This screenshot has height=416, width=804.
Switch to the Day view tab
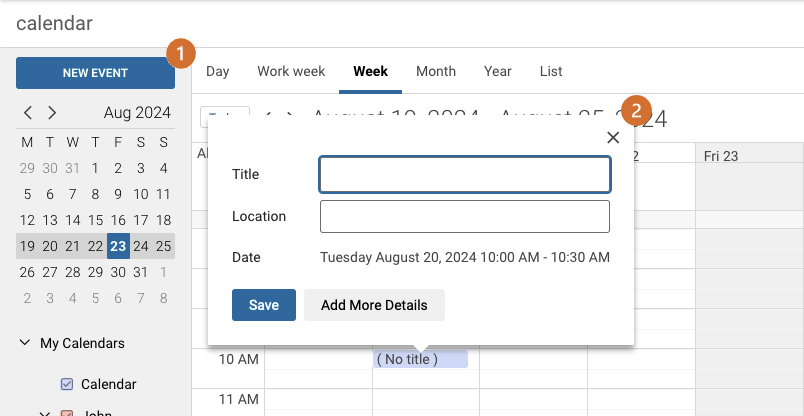click(217, 71)
